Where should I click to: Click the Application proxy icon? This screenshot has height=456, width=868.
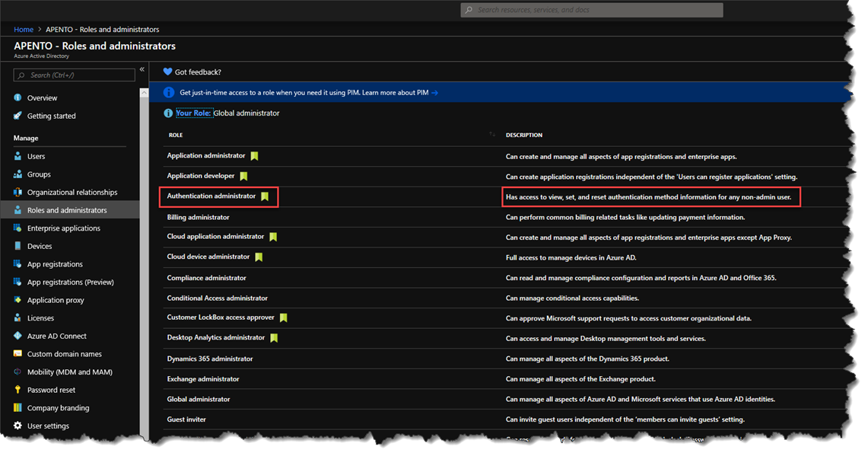[x=17, y=300]
